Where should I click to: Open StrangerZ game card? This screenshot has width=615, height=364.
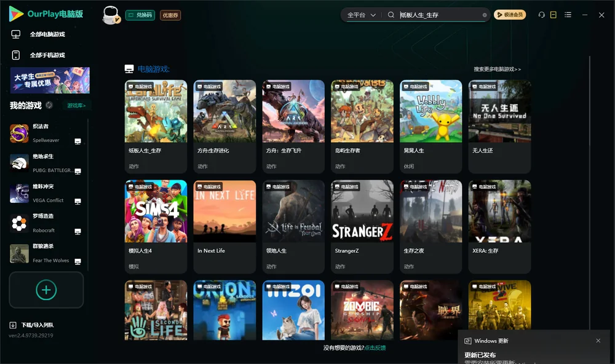click(x=362, y=226)
